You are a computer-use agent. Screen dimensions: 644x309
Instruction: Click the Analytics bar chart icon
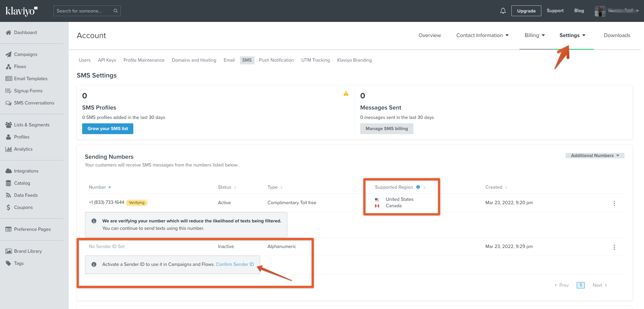[x=8, y=149]
